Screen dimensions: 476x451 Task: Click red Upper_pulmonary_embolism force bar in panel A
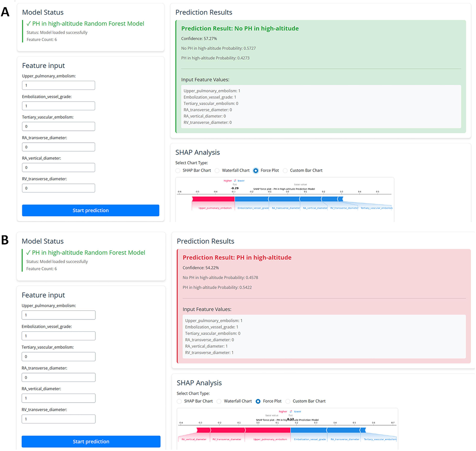pyautogui.click(x=213, y=199)
